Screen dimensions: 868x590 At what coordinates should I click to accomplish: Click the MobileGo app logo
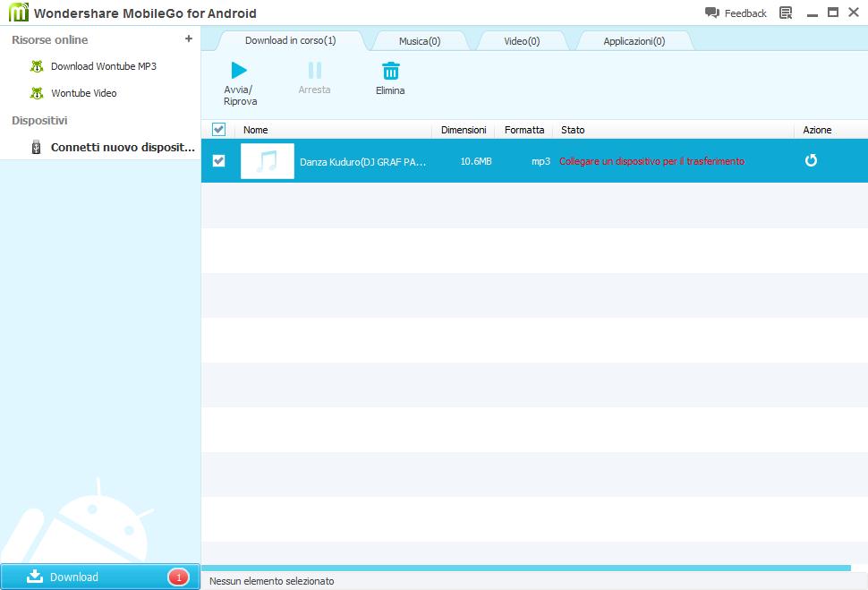pyautogui.click(x=18, y=13)
